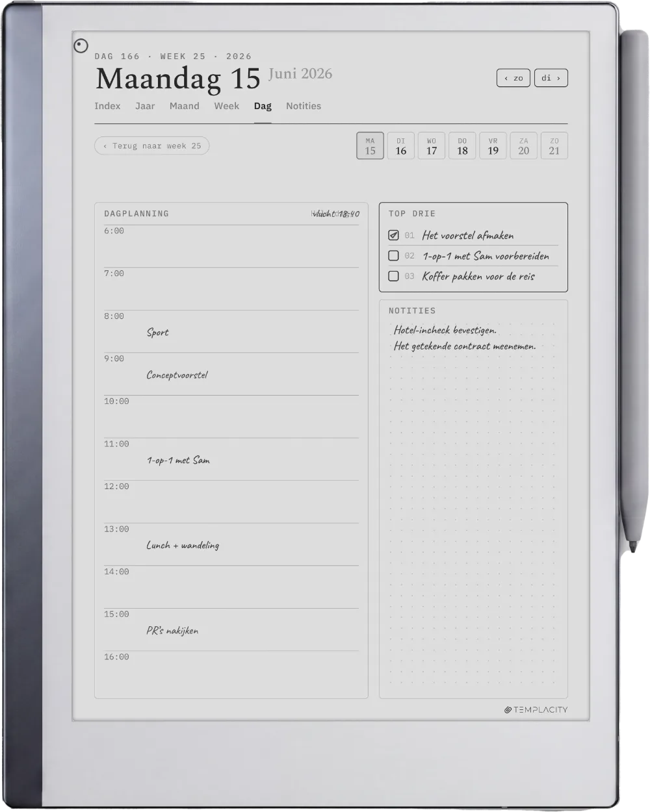Tap '1-op-1 met Sam' schedule entry

tap(178, 460)
